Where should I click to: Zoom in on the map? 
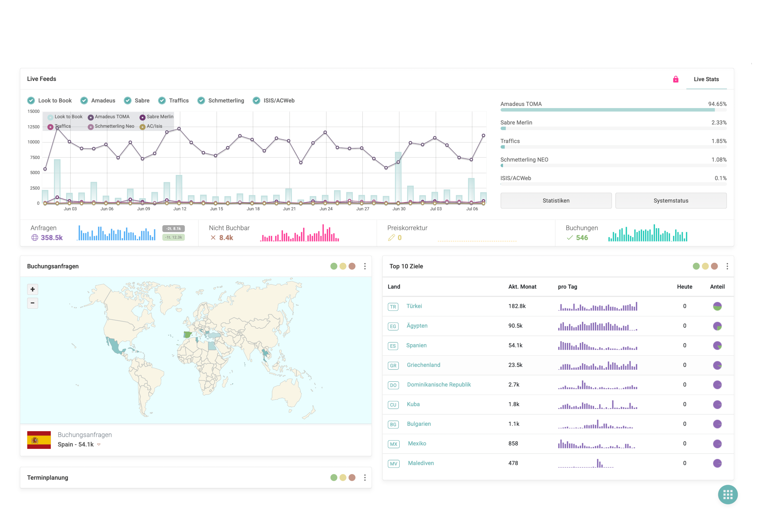[32, 289]
